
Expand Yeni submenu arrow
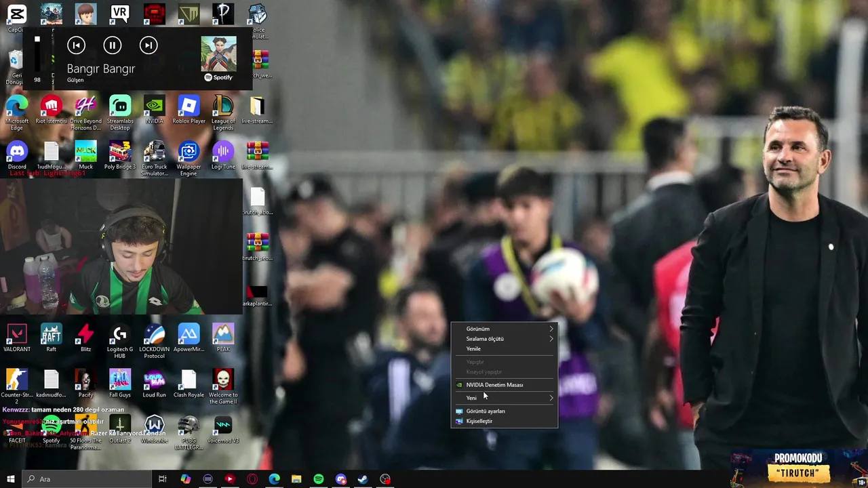(x=551, y=398)
